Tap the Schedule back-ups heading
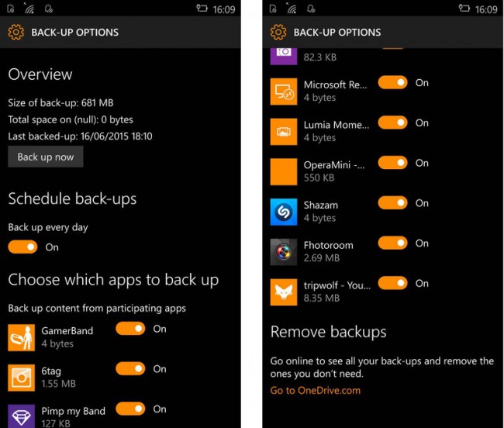Viewport: 504px width, 428px height. click(x=72, y=199)
